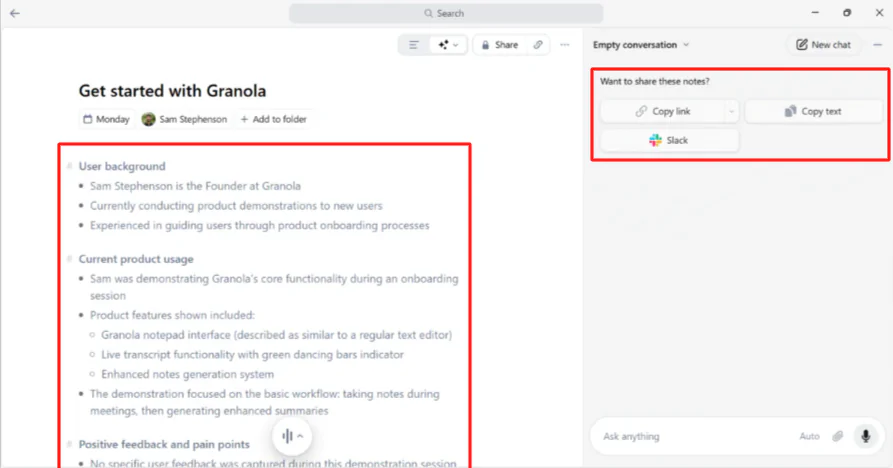
Task: Share the notes to Slack
Action: point(669,140)
